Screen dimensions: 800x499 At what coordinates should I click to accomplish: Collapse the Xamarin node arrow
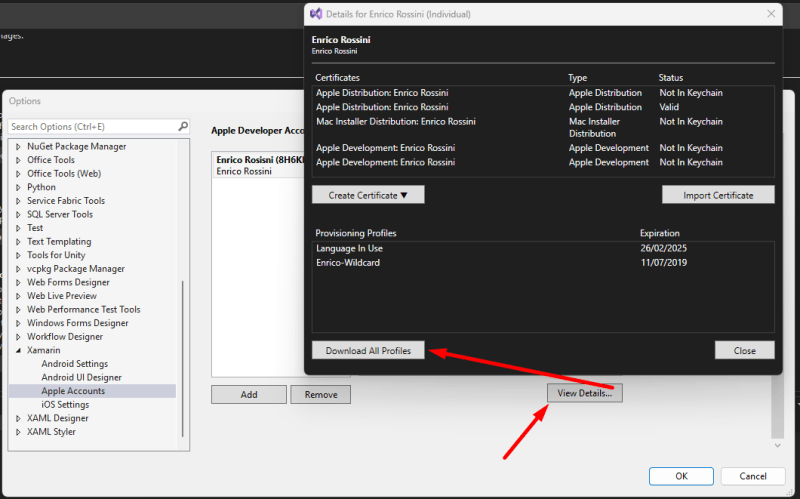pyautogui.click(x=18, y=351)
